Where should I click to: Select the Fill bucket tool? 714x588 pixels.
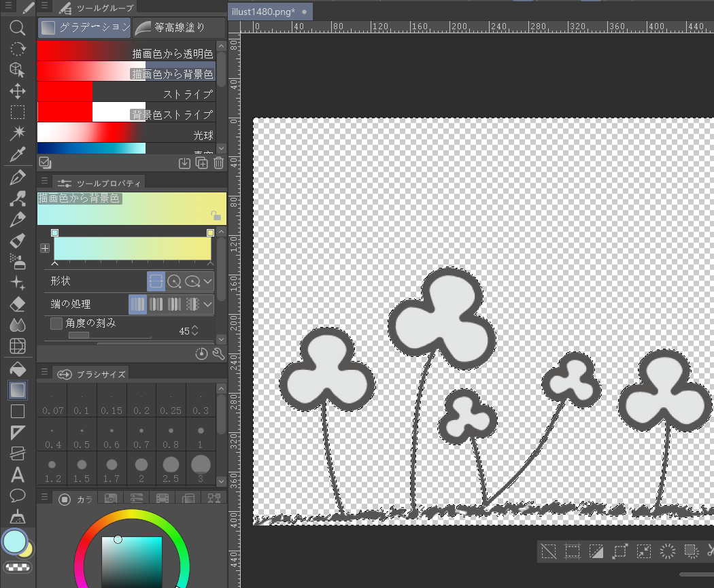coord(17,368)
